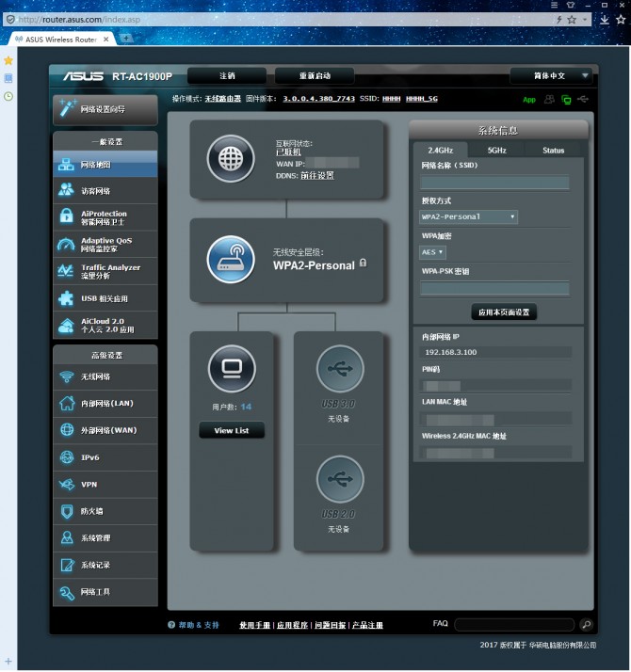The width and height of the screenshot is (631, 672).
Task: Switch to the 5GHz tab
Action: coord(496,151)
